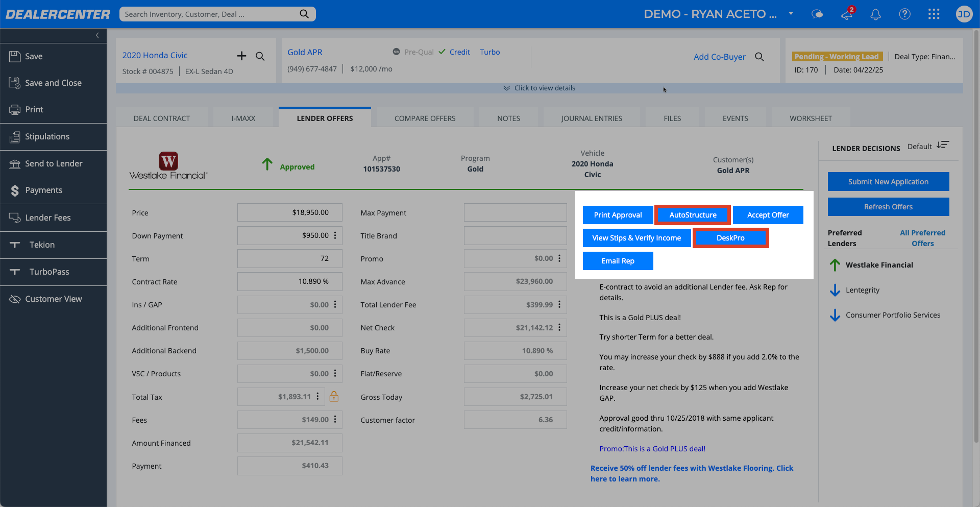980x507 pixels.
Task: Open the apps grid icon
Action: pos(934,14)
